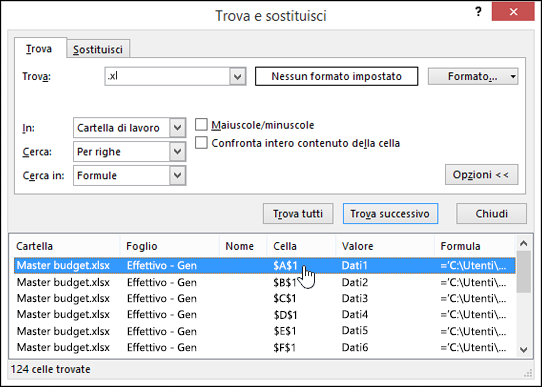Click Nessun formato impostato preview box
The width and height of the screenshot is (542, 387).
336,76
